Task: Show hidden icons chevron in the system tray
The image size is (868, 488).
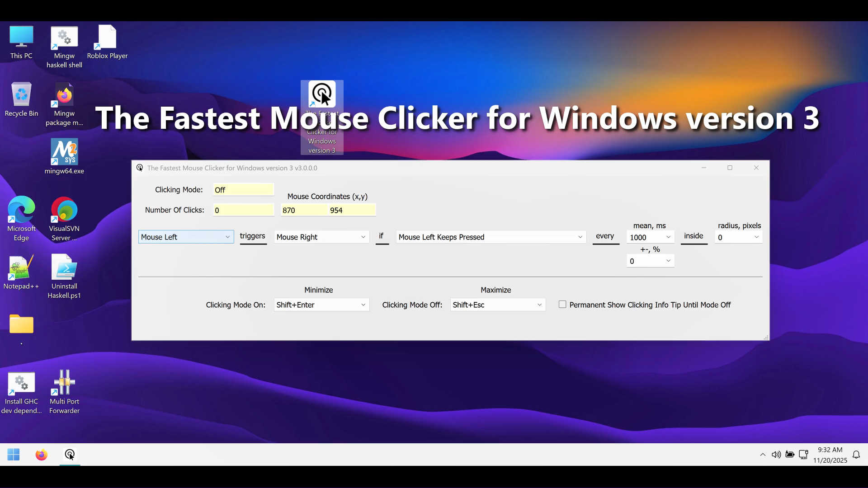Action: [x=763, y=455]
